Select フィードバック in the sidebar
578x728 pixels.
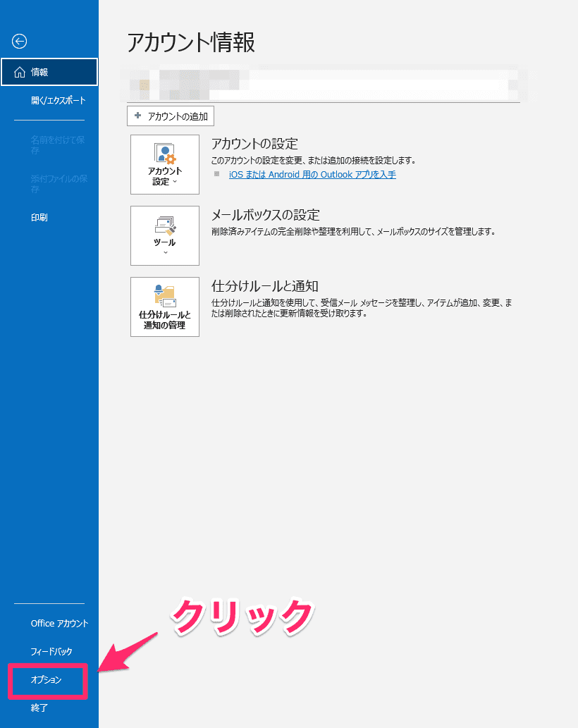[x=51, y=652]
